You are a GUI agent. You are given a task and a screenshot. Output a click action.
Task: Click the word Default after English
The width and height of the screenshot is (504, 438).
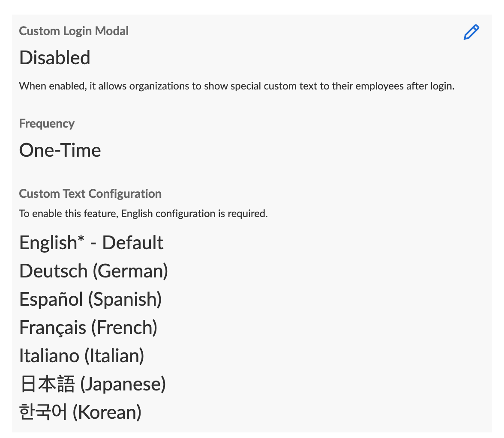(132, 243)
